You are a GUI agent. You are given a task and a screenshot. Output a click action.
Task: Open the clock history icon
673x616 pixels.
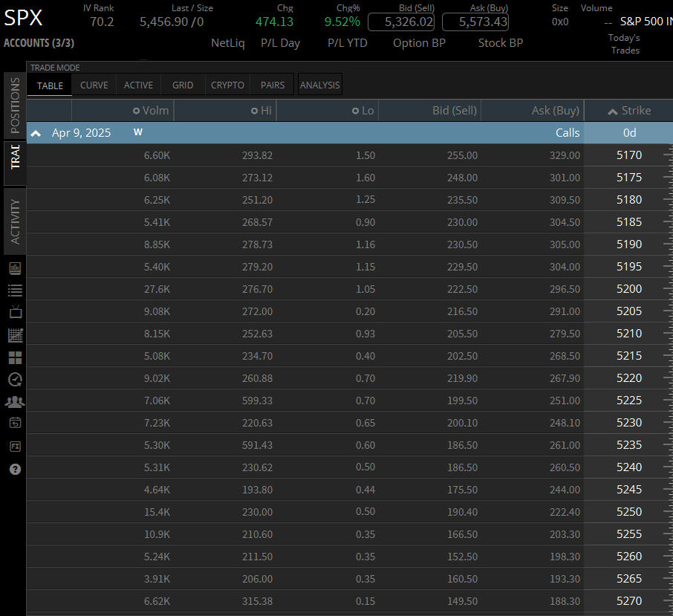click(x=15, y=380)
